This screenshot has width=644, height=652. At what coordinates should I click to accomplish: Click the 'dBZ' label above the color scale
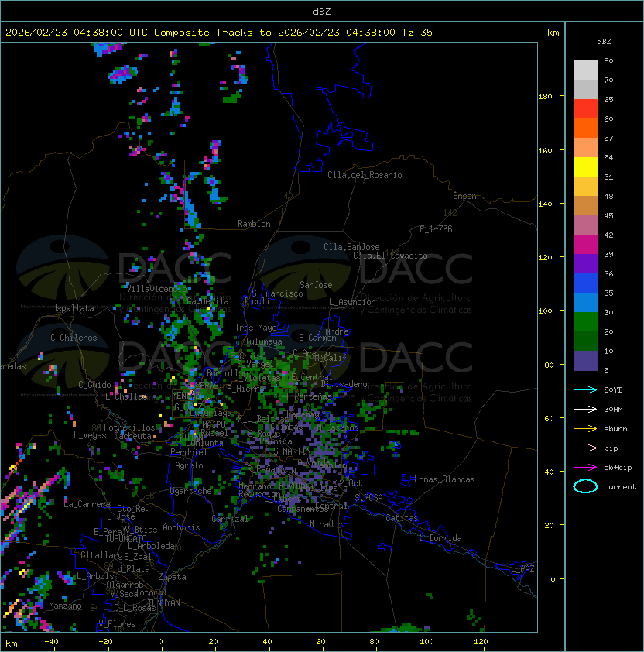[604, 42]
